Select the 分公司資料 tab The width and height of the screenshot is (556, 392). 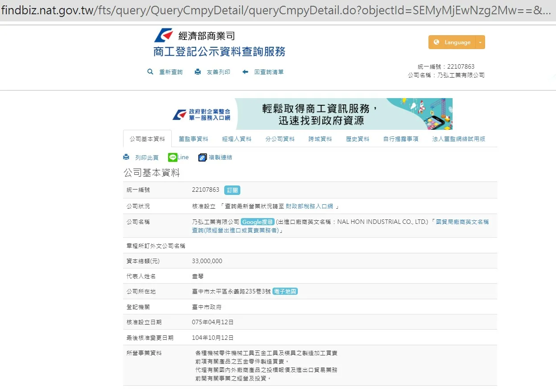coord(280,139)
